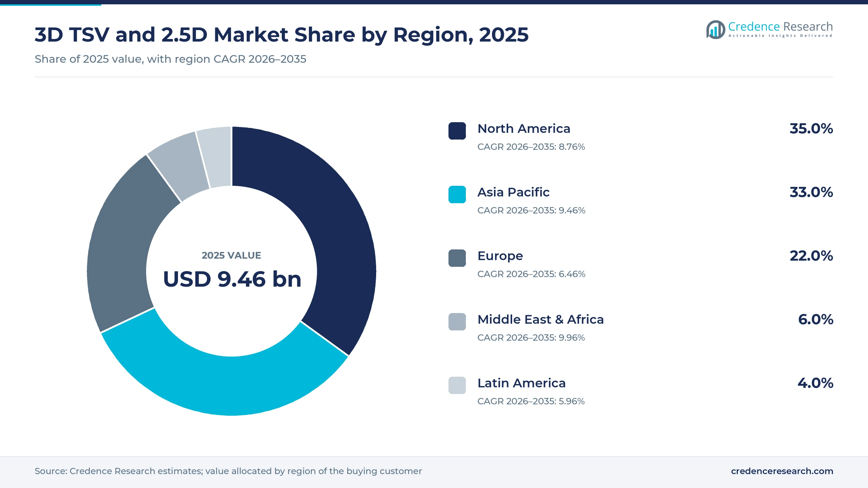Click the "2025 VALUE" center label
This screenshot has width=868, height=488.
pyautogui.click(x=231, y=255)
